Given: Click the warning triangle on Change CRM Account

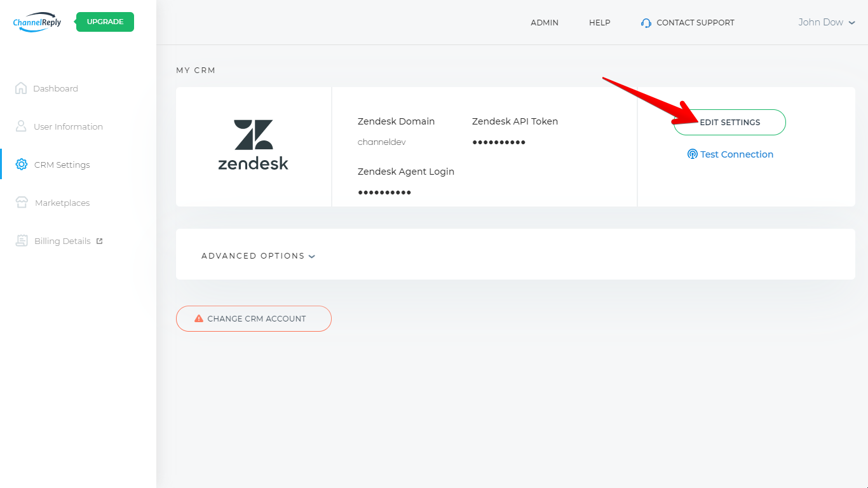Looking at the screenshot, I should (x=199, y=318).
